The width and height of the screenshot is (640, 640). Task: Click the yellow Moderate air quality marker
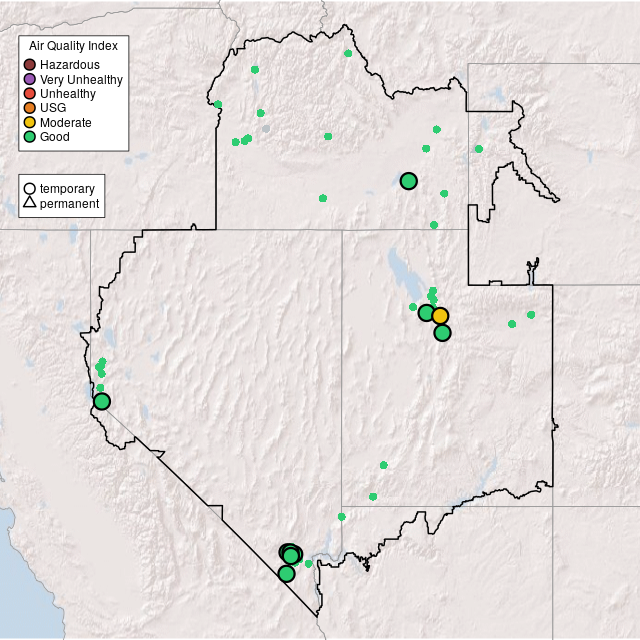click(440, 316)
